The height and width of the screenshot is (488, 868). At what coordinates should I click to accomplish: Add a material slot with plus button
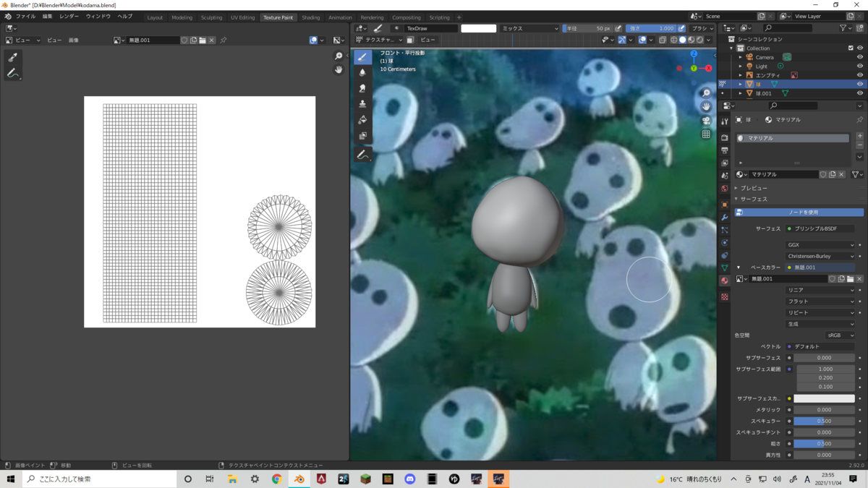coord(859,136)
